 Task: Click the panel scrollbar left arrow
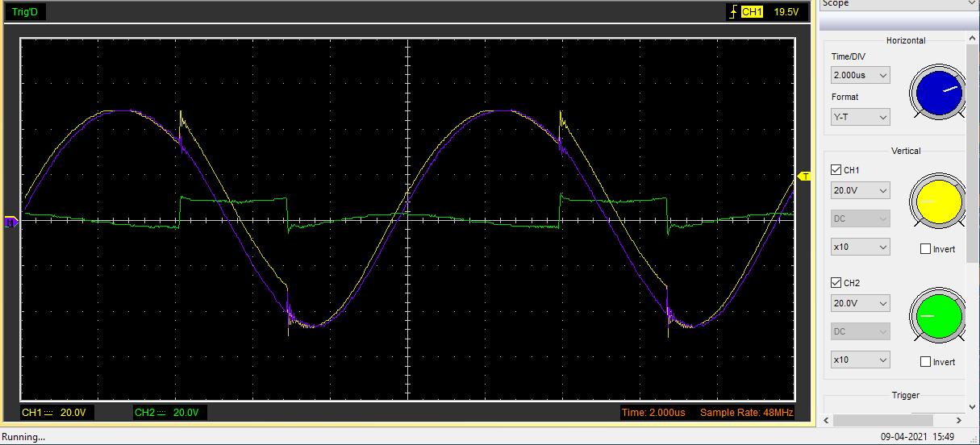(x=825, y=420)
